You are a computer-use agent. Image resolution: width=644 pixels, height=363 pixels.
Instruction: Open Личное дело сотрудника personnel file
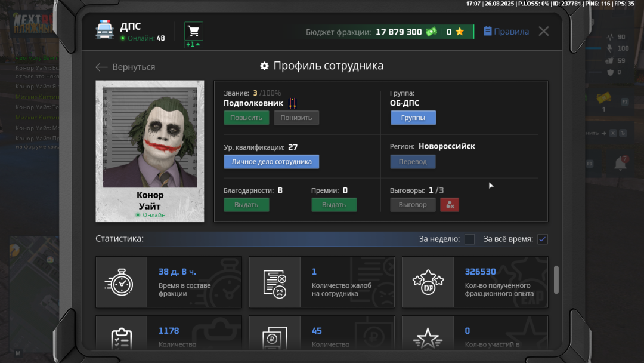pos(271,162)
